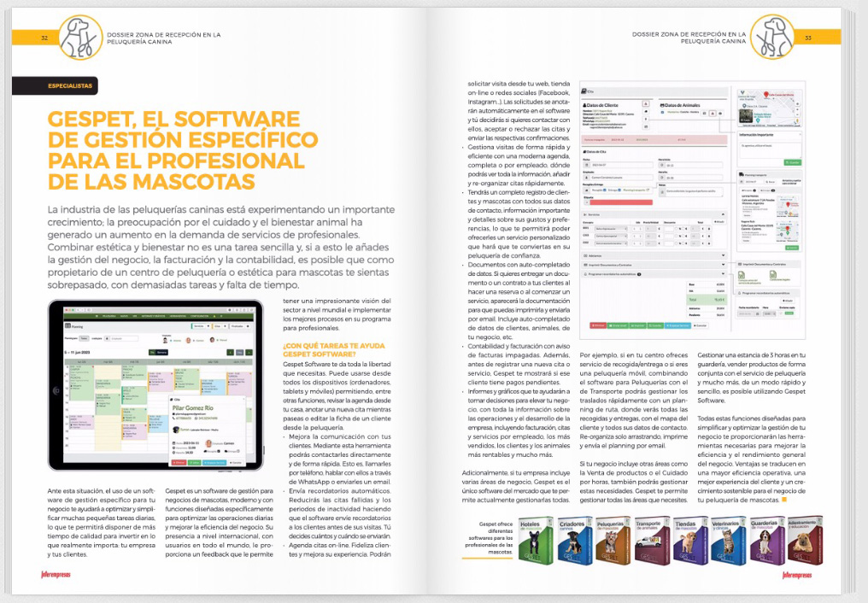Switch the tablet planning to Semana view
Image resolution: width=868 pixels, height=603 pixels.
point(161,353)
